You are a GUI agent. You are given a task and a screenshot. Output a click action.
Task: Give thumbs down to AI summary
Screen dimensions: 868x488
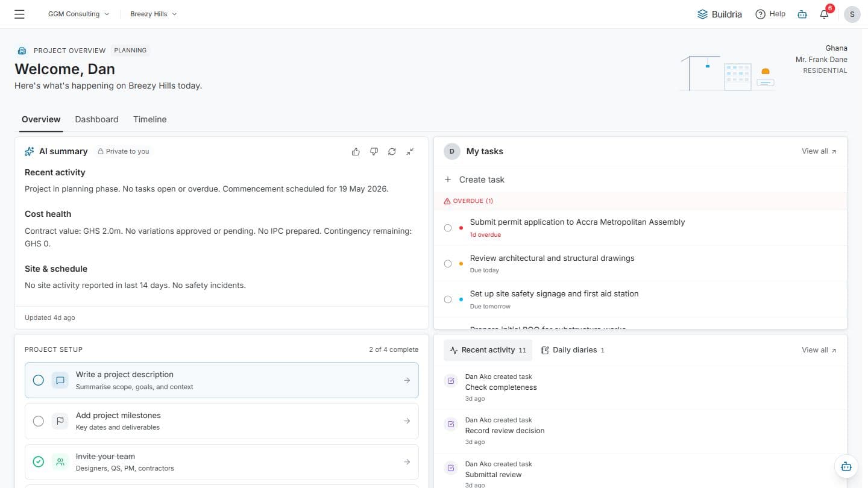[374, 152]
